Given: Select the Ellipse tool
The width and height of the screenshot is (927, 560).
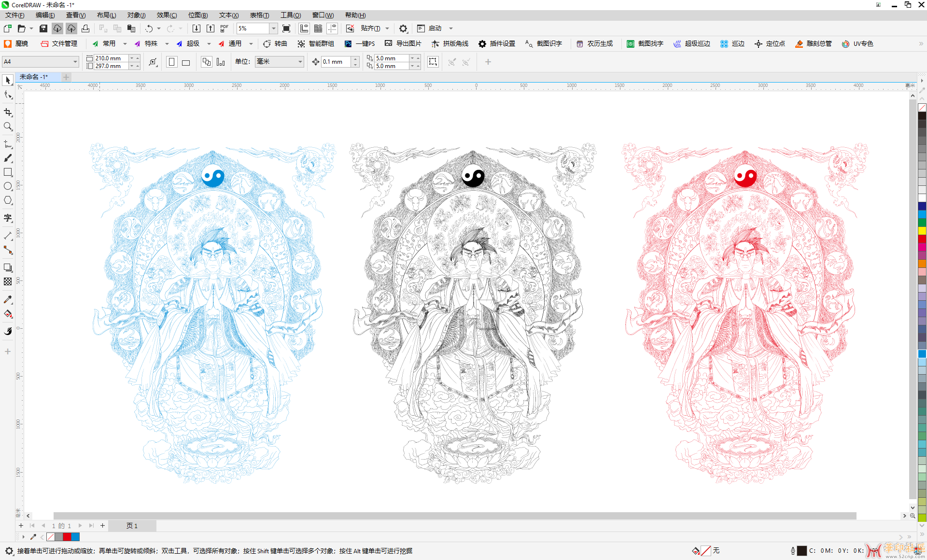Looking at the screenshot, I should point(8,186).
